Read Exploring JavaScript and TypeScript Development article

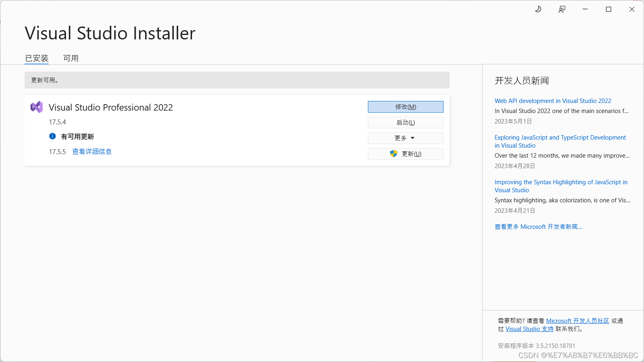point(560,141)
